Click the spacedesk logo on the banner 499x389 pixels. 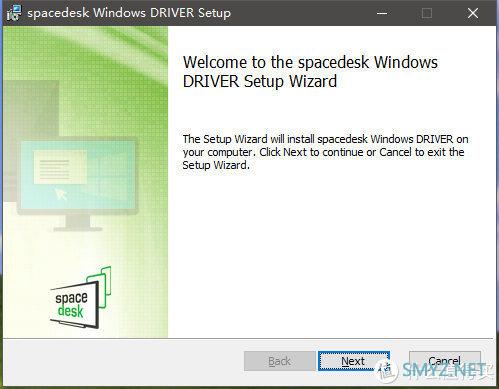[x=81, y=298]
